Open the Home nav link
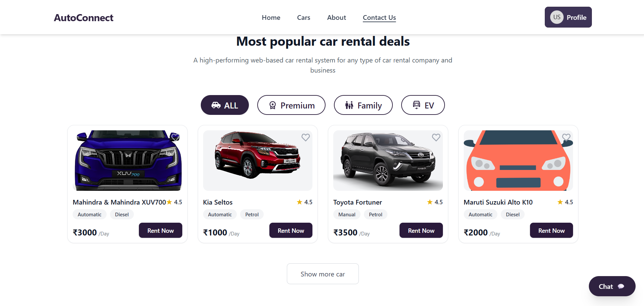The image size is (644, 306). coord(271,17)
